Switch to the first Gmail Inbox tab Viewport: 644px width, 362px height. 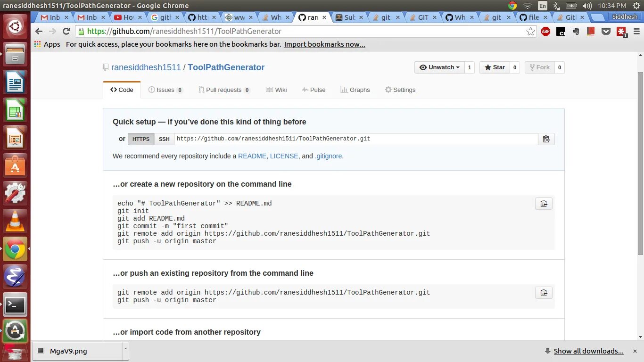coord(55,17)
